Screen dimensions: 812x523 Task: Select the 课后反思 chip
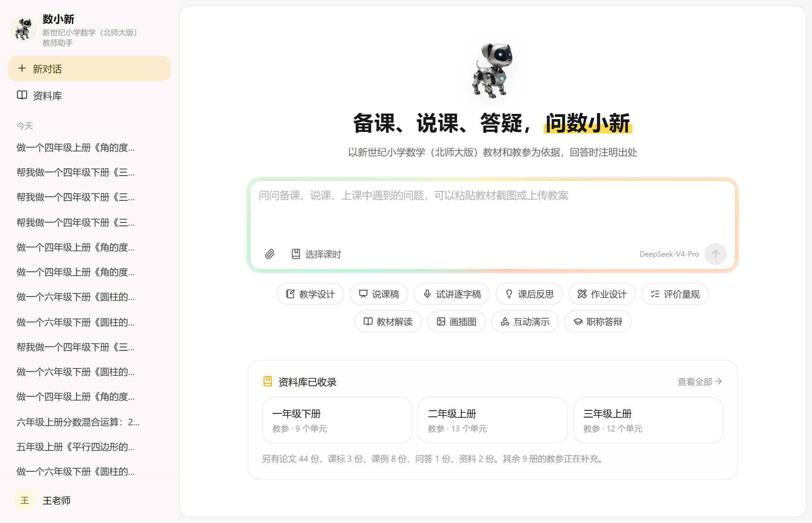529,294
